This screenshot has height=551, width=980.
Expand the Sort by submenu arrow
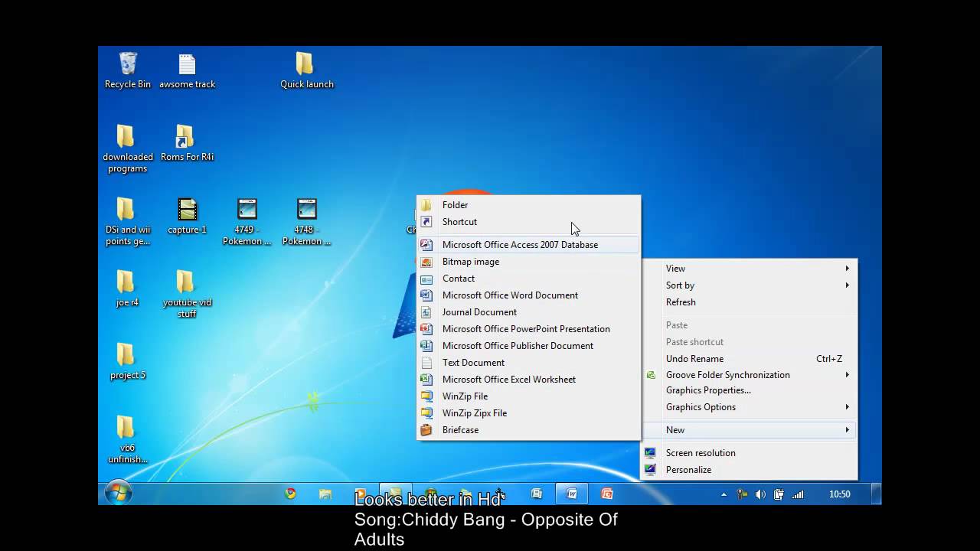coord(847,285)
